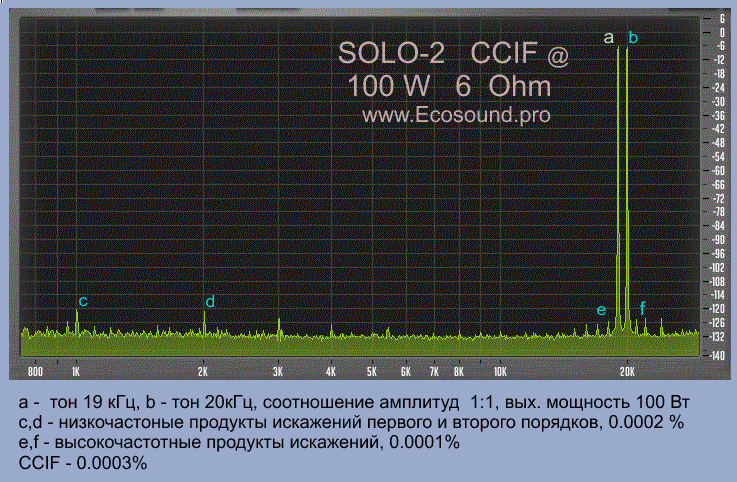Click the -108 dB scale label
Viewport: 737px width, 482px height.
[718, 281]
